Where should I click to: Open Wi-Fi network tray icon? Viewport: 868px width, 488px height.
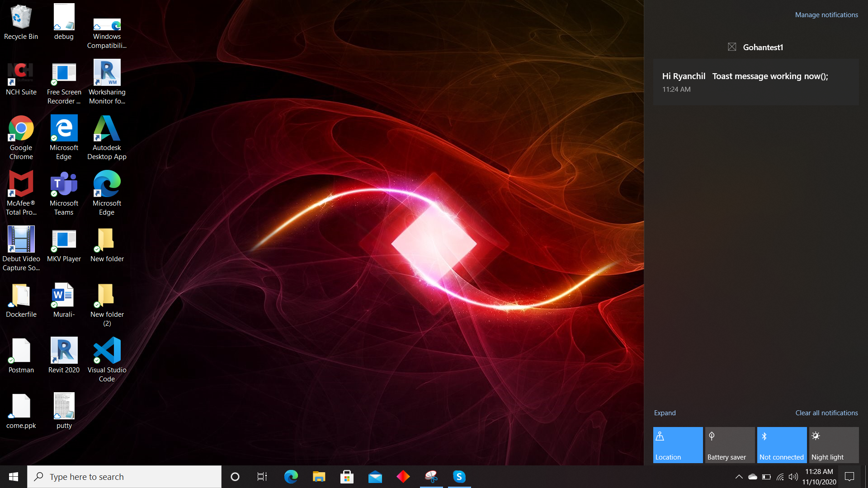[x=780, y=477]
